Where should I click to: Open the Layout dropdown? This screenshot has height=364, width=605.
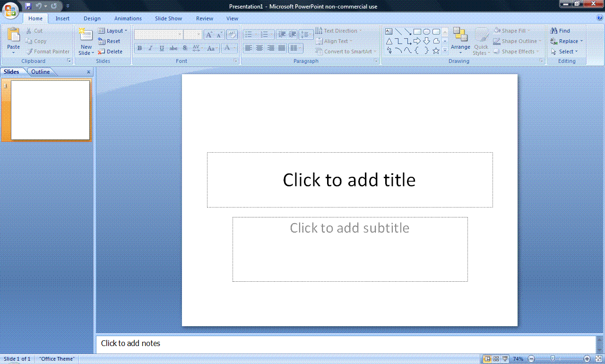113,31
